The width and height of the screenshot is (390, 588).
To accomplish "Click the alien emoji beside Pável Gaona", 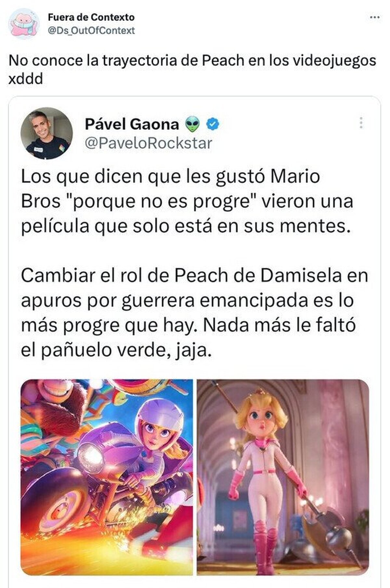I will click(192, 124).
